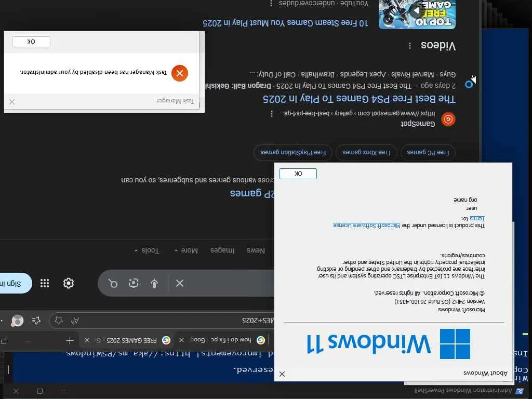The height and width of the screenshot is (399, 532).
Task: Add page to favorites with star icon
Action: pyautogui.click(x=59, y=320)
